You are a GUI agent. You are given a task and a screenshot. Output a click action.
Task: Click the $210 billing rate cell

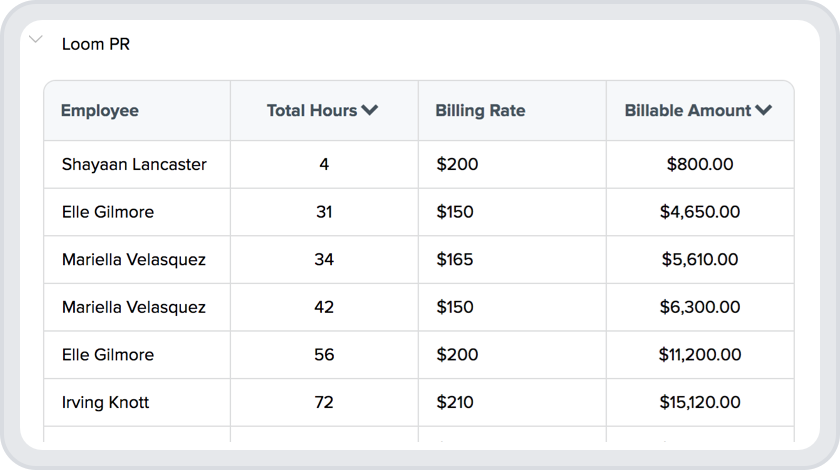[x=455, y=403]
